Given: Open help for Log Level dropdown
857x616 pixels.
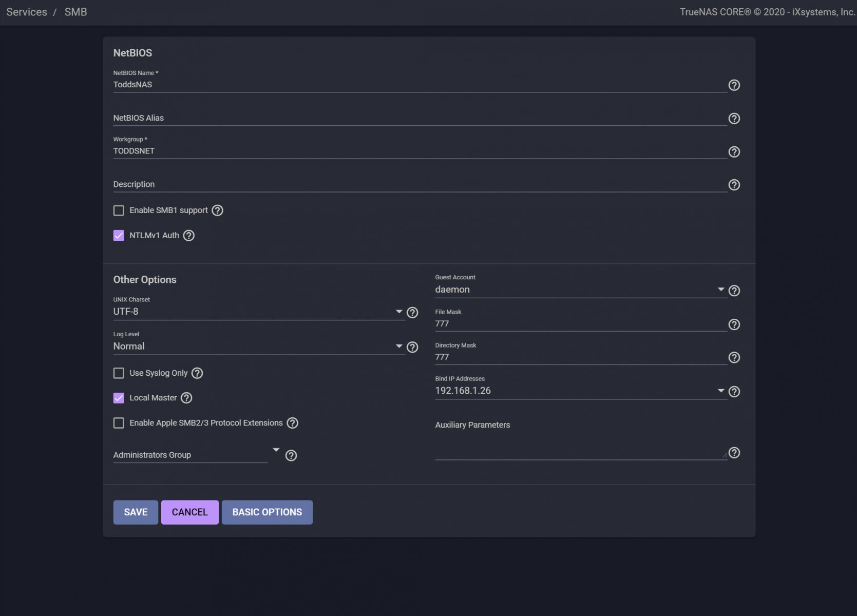Looking at the screenshot, I should point(412,348).
